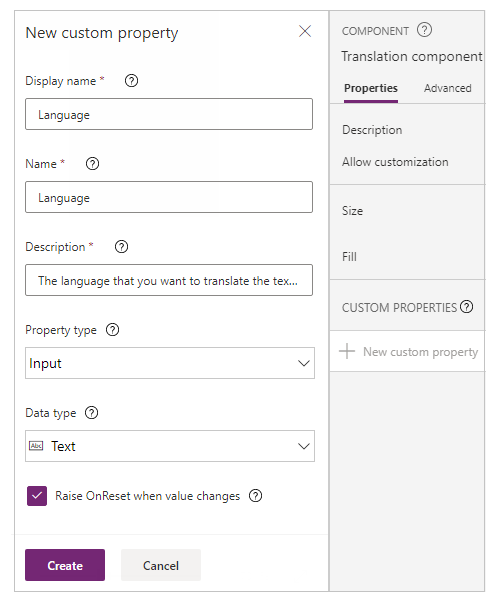Open Property type help tooltip icon
This screenshot has width=500, height=603.
(x=113, y=330)
